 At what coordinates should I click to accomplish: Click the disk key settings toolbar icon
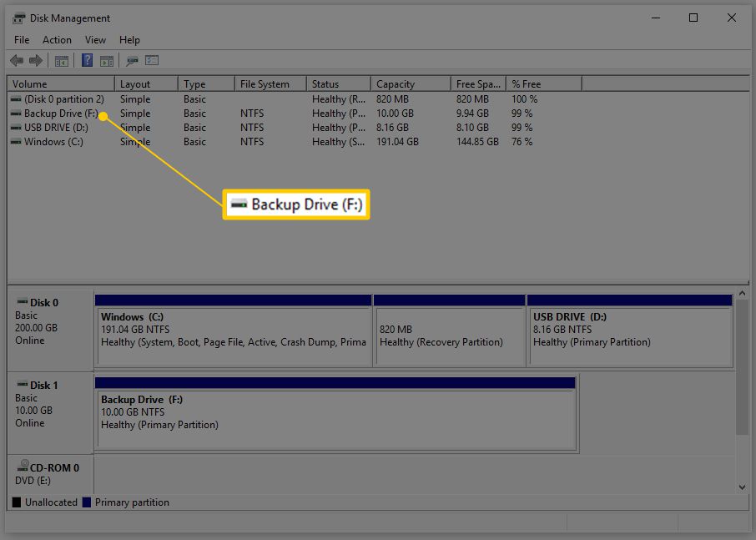[x=132, y=61]
